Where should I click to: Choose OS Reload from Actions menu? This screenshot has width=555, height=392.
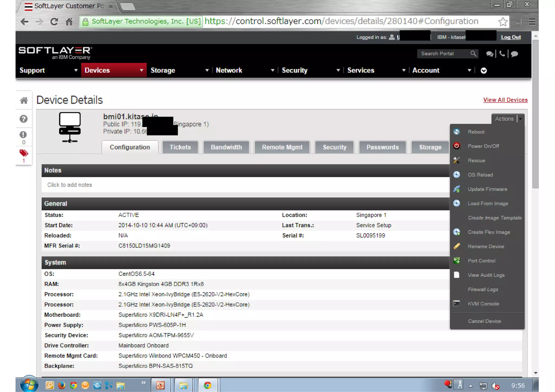(x=480, y=175)
